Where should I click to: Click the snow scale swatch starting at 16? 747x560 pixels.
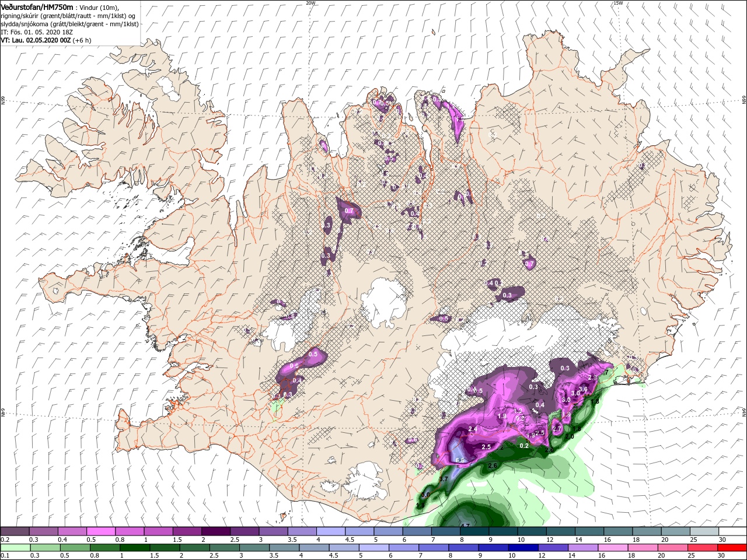tap(617, 531)
